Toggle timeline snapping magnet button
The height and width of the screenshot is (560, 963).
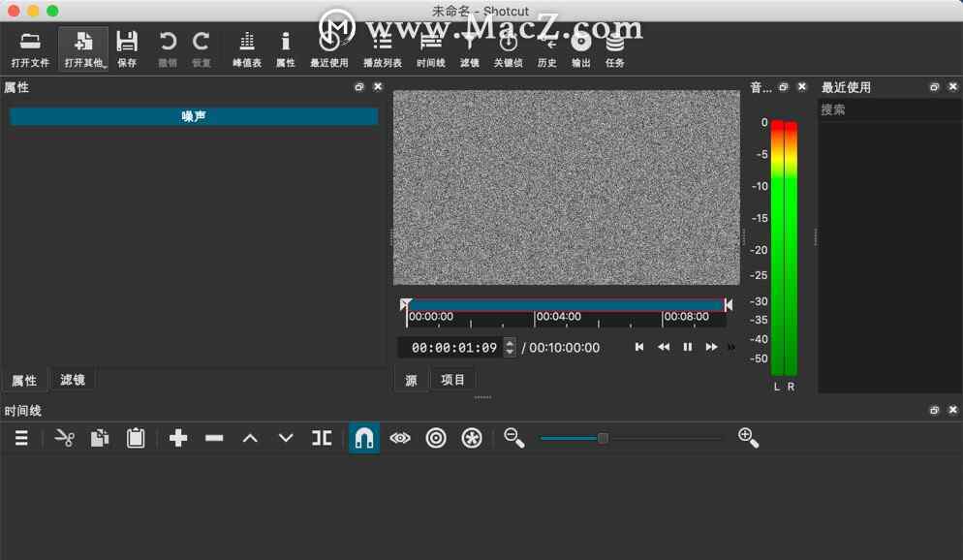[x=364, y=438]
